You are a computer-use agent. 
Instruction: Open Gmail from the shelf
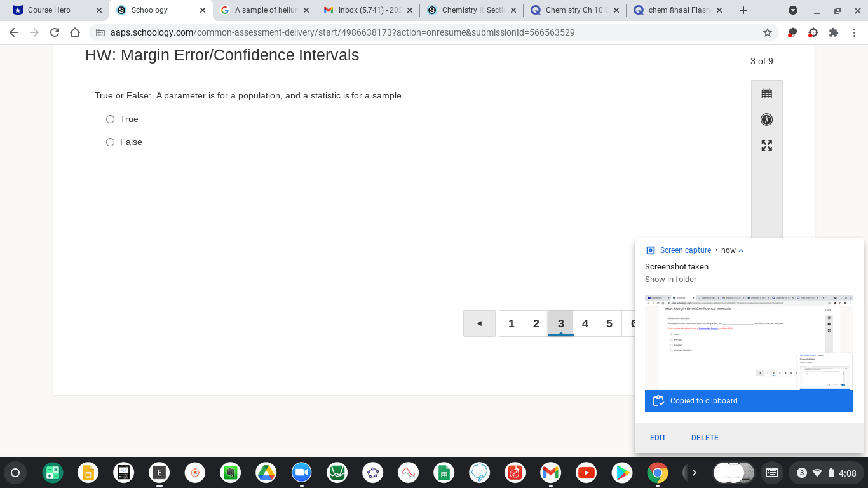coord(550,473)
